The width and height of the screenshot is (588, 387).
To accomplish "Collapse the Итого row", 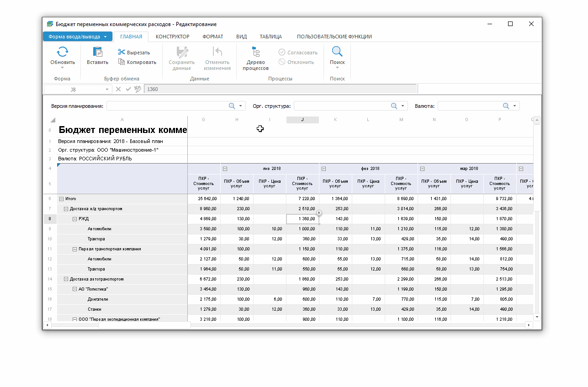I will point(61,199).
